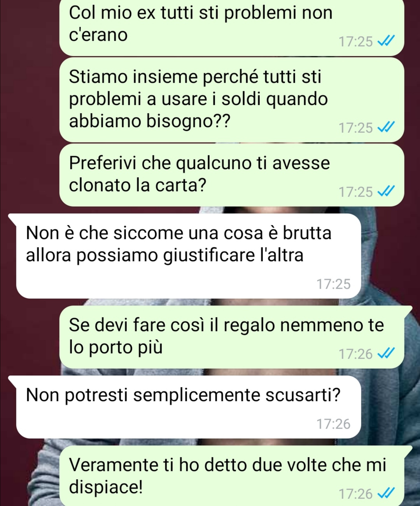The image size is (420, 506).
Task: Select the message "Col mio ex tutti sti problemi"
Action: coord(232,27)
